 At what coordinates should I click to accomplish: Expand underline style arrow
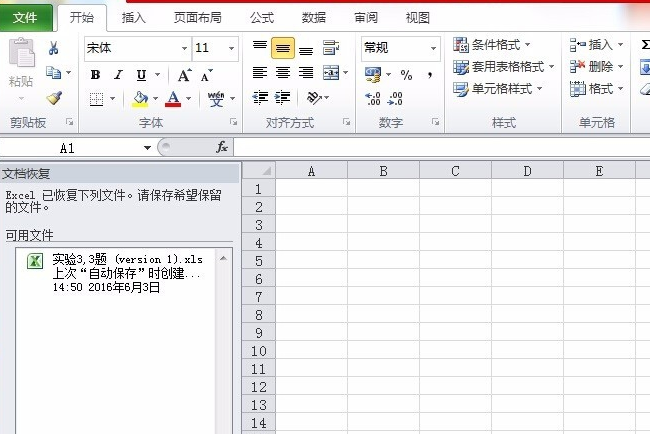tap(158, 75)
